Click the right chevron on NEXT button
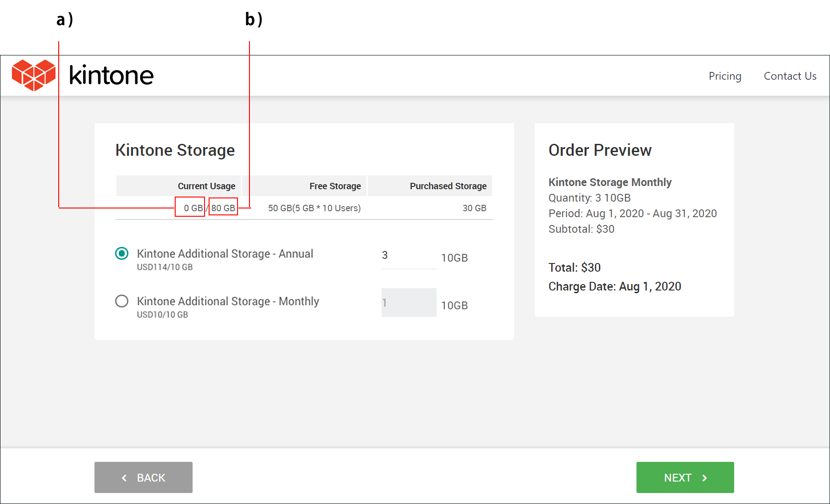Image resolution: width=830 pixels, height=504 pixels. pos(704,478)
